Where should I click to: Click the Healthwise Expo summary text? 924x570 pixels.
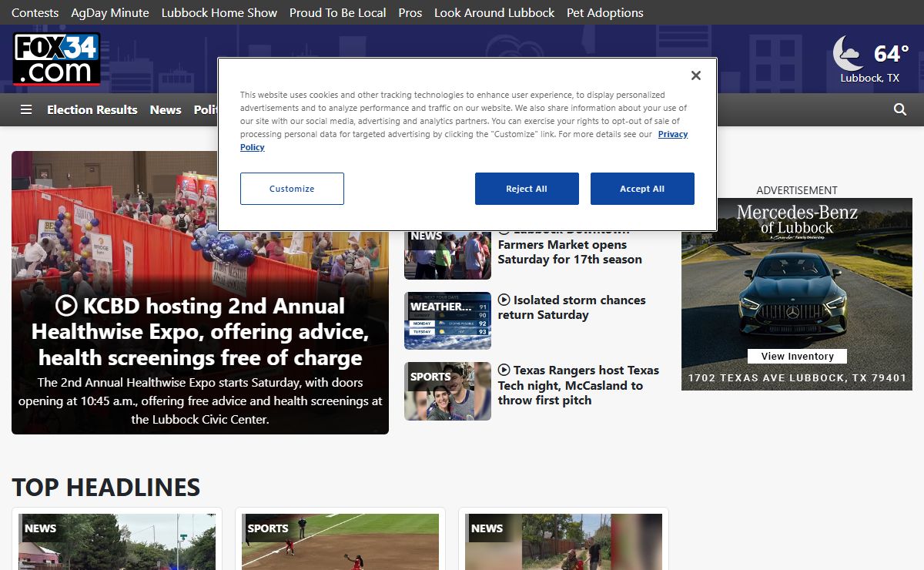[x=200, y=401]
